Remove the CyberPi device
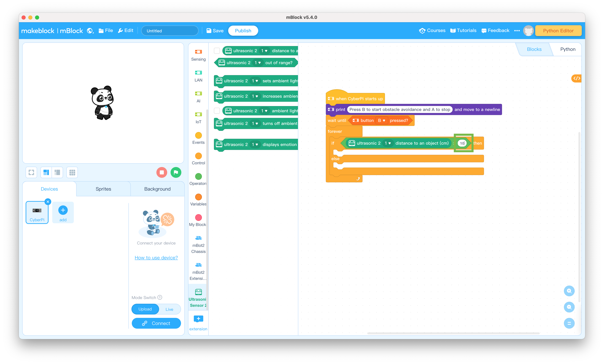Image resolution: width=604 pixels, height=364 pixels. (x=48, y=202)
